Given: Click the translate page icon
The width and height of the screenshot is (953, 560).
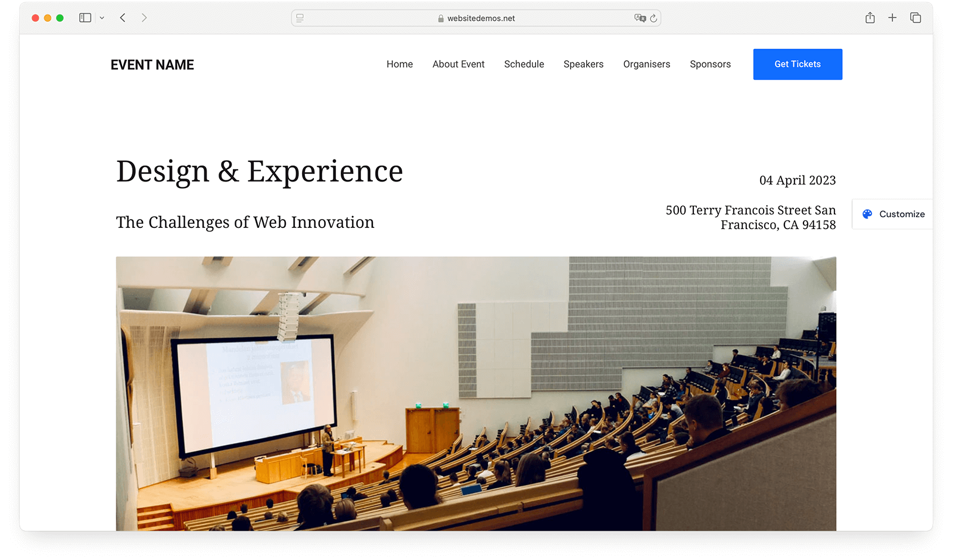Looking at the screenshot, I should tap(640, 18).
